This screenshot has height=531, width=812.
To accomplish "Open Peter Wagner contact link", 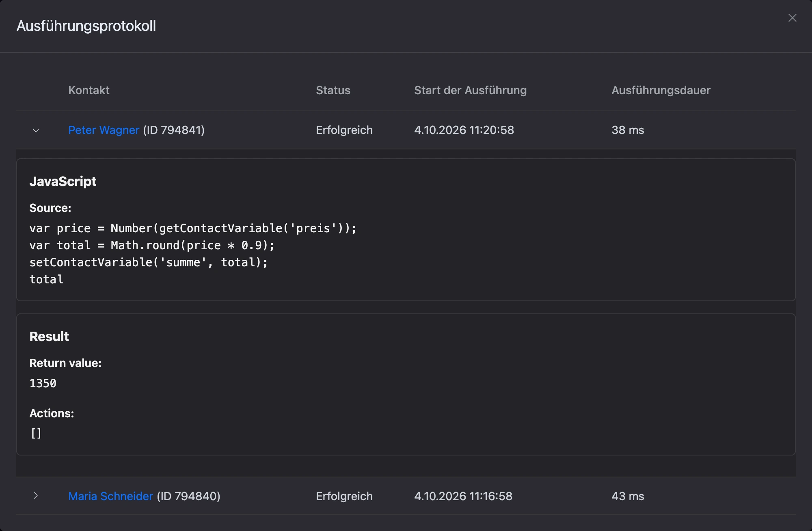I will [104, 130].
